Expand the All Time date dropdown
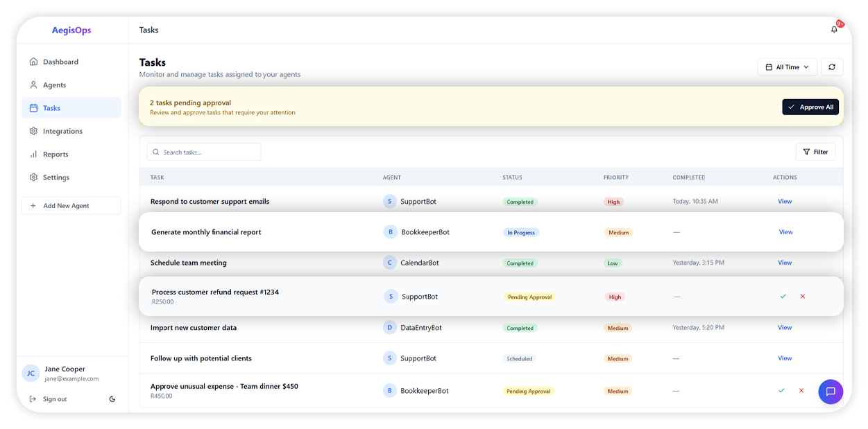 787,67
